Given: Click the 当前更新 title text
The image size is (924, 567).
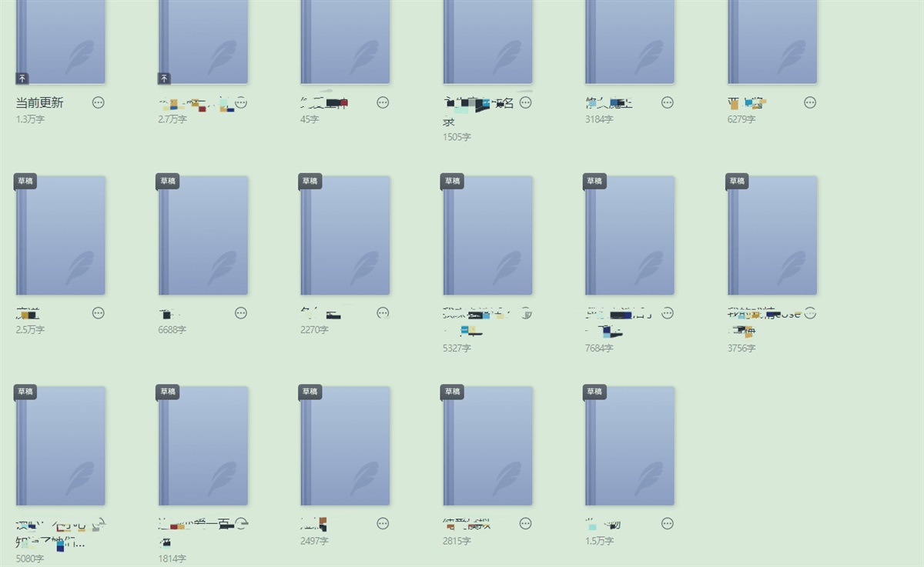Looking at the screenshot, I should click(39, 102).
